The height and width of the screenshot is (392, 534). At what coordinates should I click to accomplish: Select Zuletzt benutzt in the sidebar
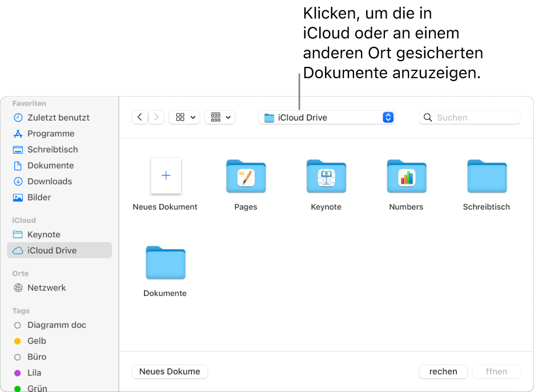59,118
